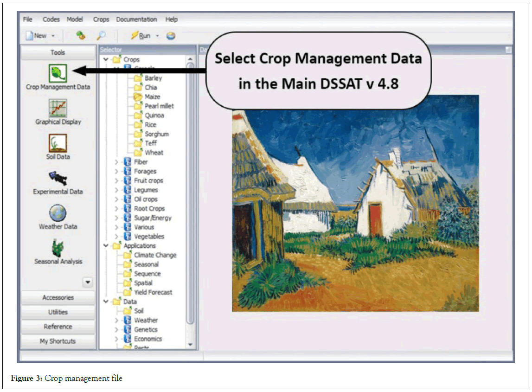This screenshot has height=392, width=532.
Task: Expand the Sugar/Energy node
Action: tap(116, 218)
